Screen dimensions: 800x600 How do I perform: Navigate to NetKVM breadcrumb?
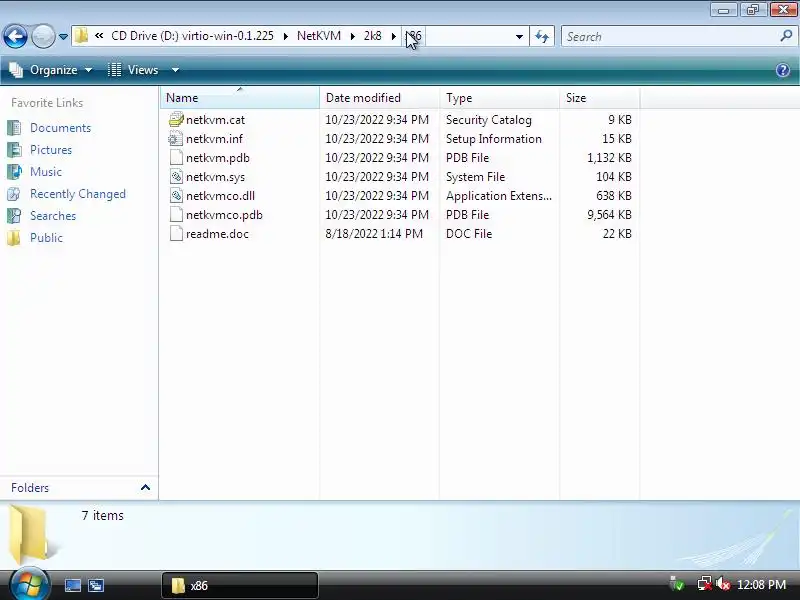point(319,36)
